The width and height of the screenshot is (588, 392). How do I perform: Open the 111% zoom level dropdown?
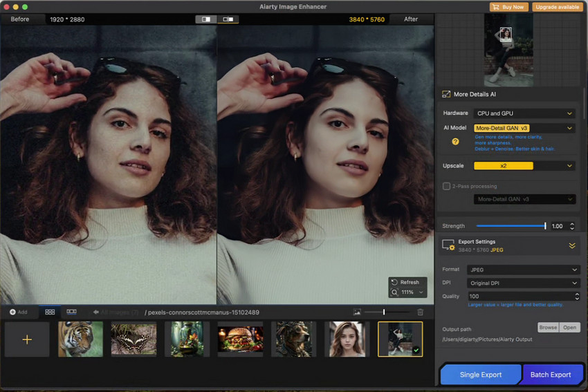pyautogui.click(x=412, y=292)
